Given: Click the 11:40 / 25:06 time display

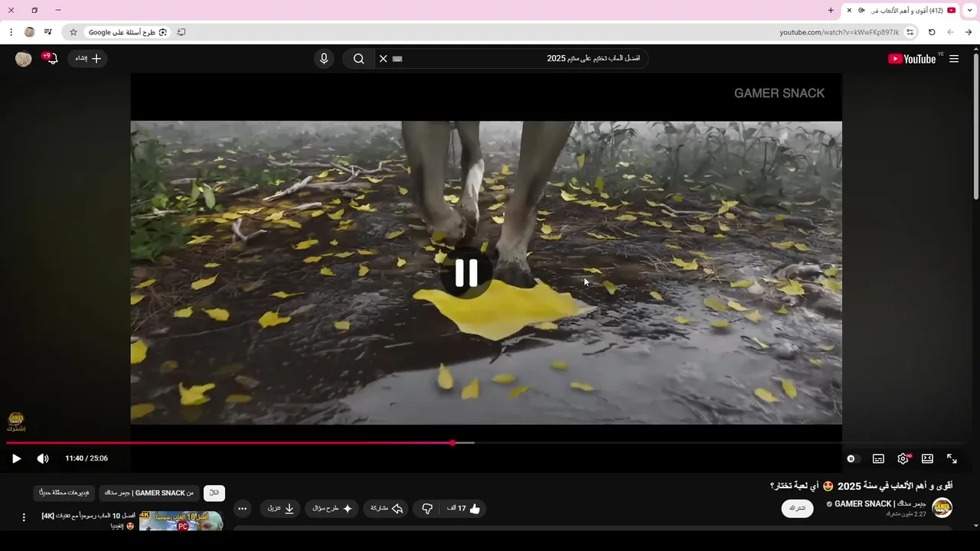Looking at the screenshot, I should pos(87,458).
